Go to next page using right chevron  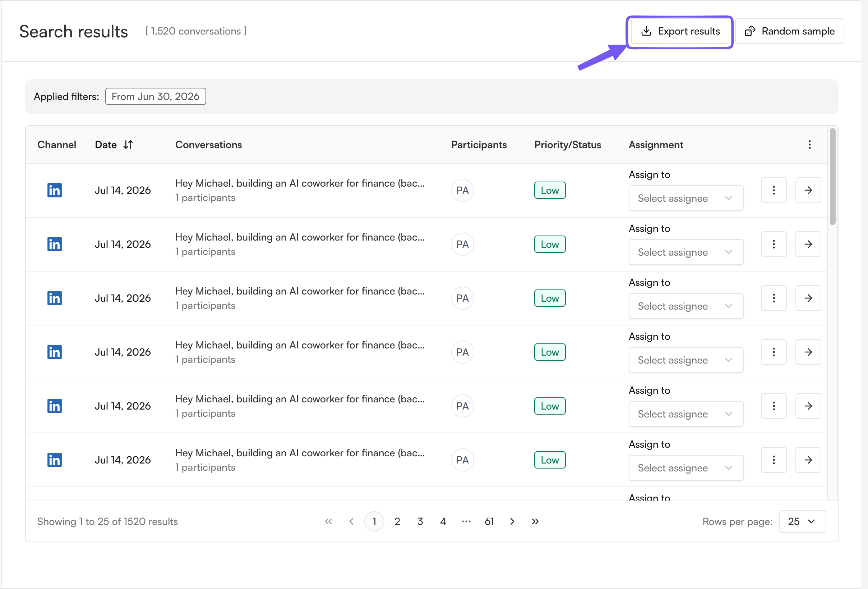click(x=512, y=521)
